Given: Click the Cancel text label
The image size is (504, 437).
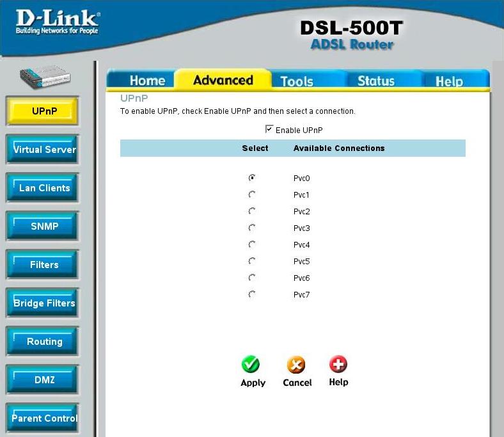Looking at the screenshot, I should click(297, 383).
